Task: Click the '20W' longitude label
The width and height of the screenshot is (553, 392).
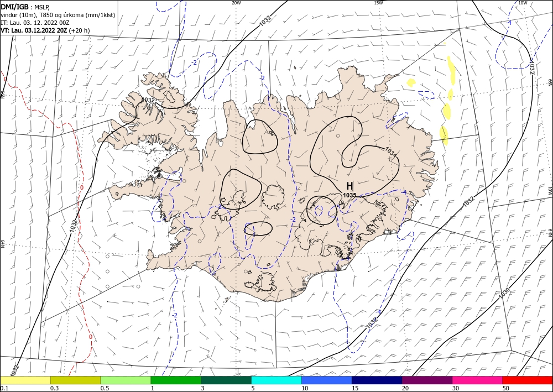Action: coord(236,3)
